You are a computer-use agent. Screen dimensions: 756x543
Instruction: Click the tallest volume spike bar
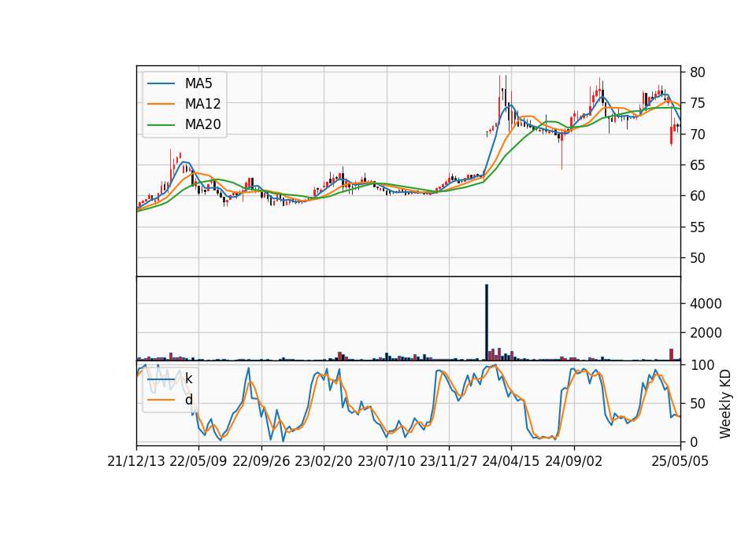pos(487,323)
